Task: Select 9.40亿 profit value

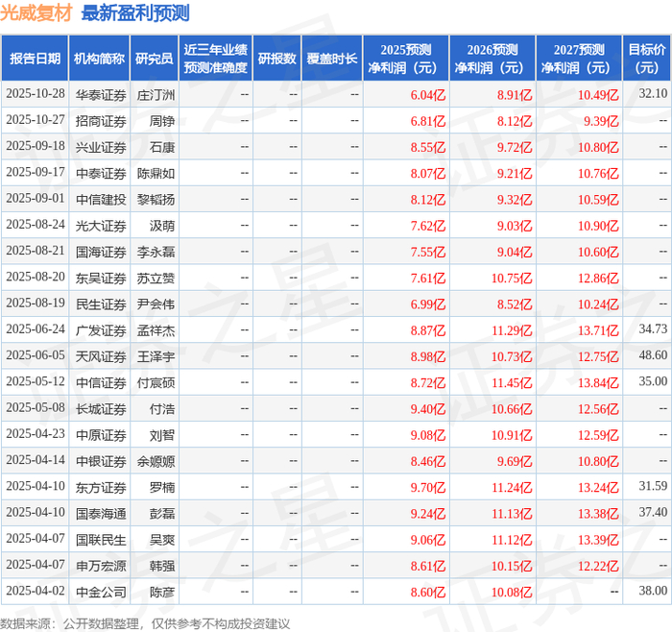Action: tap(428, 409)
